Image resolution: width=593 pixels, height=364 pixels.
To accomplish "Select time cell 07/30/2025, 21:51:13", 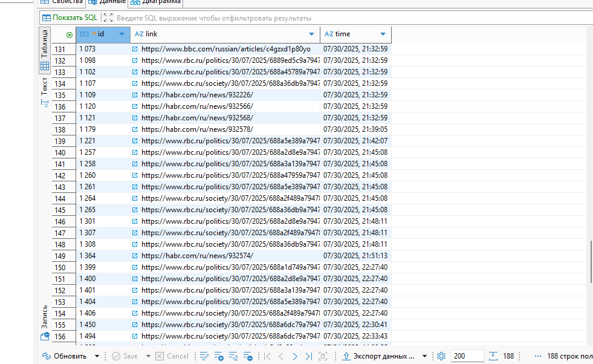I will pyautogui.click(x=355, y=256).
